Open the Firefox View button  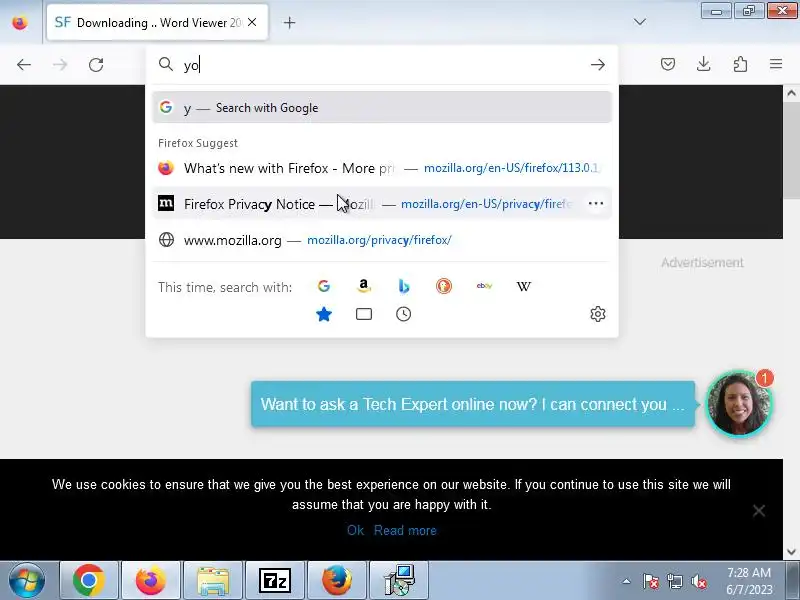20,22
